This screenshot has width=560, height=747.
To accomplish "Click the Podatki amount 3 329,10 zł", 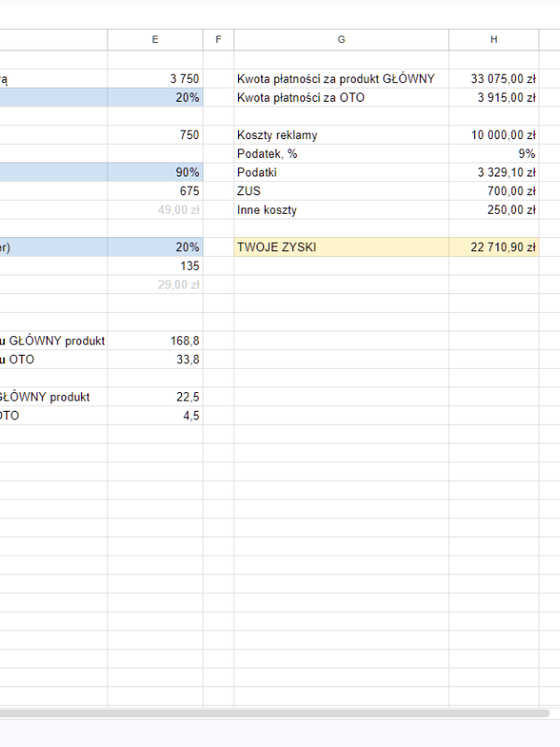I will point(493,173).
